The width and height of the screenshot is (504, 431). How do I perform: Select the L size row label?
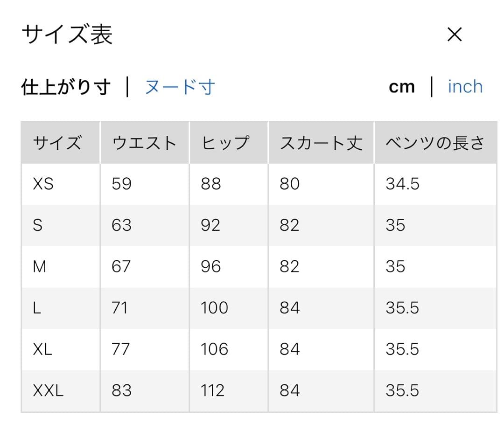37,308
